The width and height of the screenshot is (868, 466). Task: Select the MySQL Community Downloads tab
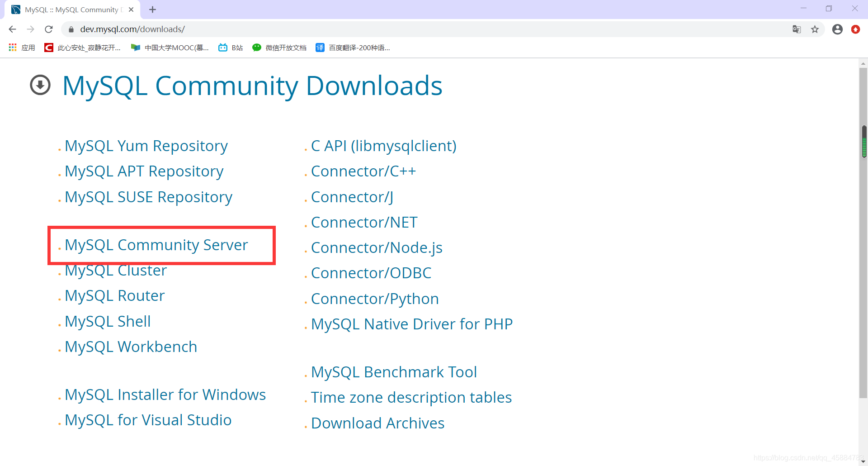(72, 10)
